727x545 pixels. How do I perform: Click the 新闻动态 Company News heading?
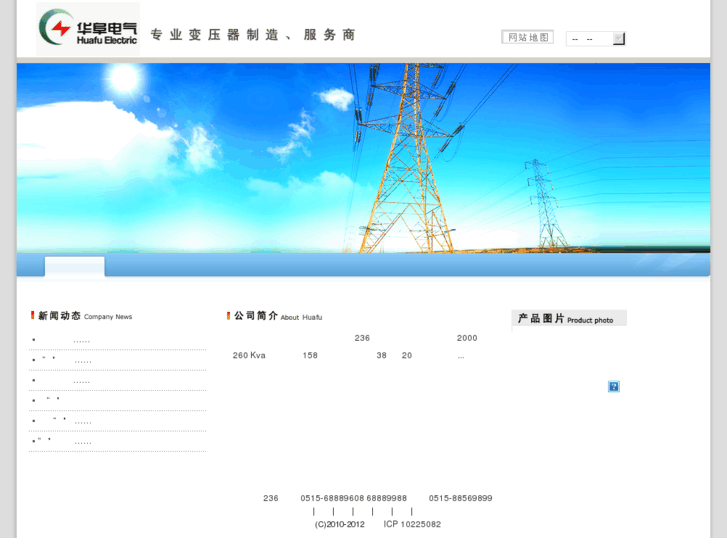coord(82,316)
